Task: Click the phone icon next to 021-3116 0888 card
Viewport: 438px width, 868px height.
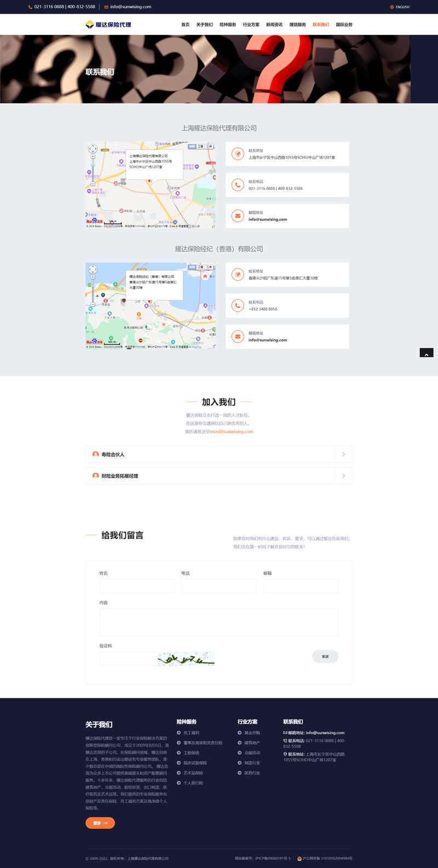Action: coord(238,185)
